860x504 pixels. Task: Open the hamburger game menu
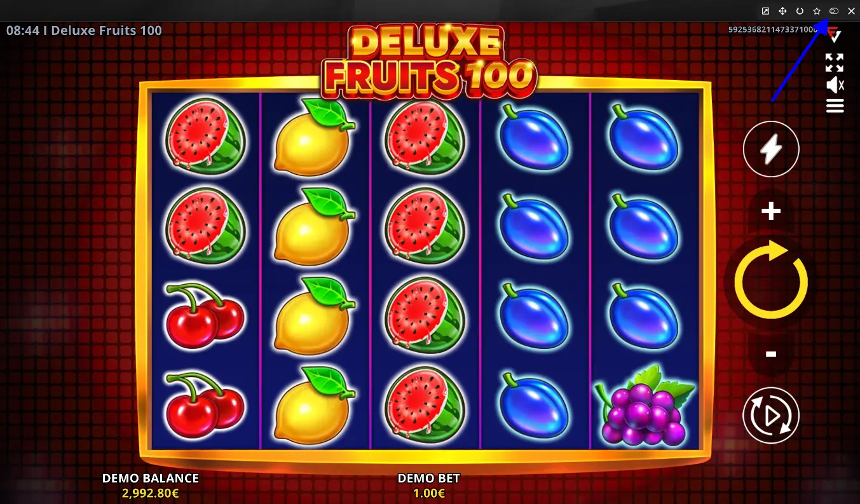coord(835,106)
